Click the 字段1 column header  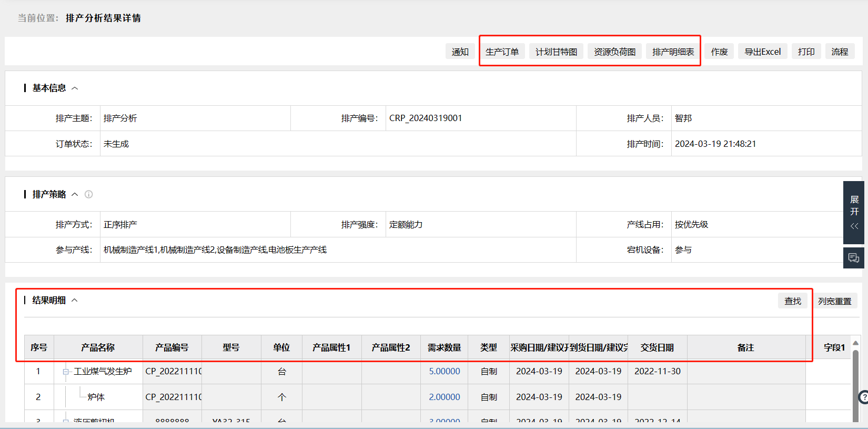click(x=834, y=347)
